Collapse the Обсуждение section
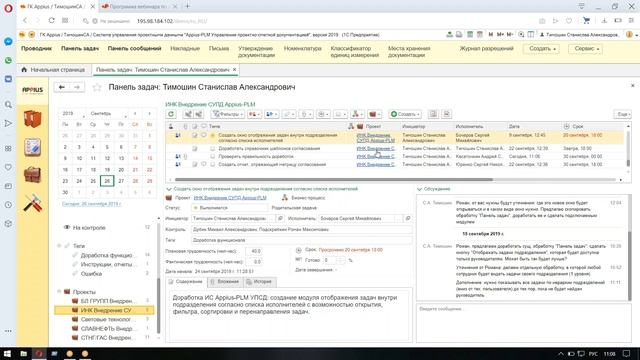640x360 pixels. pos(419,189)
